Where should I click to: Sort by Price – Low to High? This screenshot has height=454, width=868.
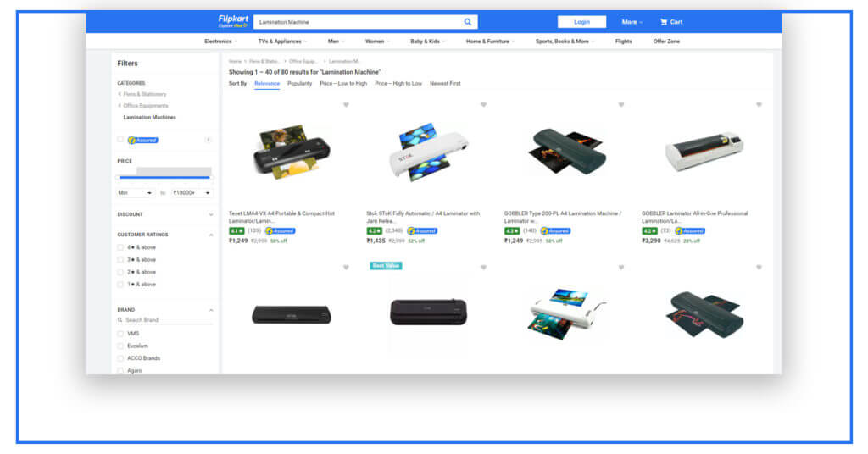(x=343, y=84)
